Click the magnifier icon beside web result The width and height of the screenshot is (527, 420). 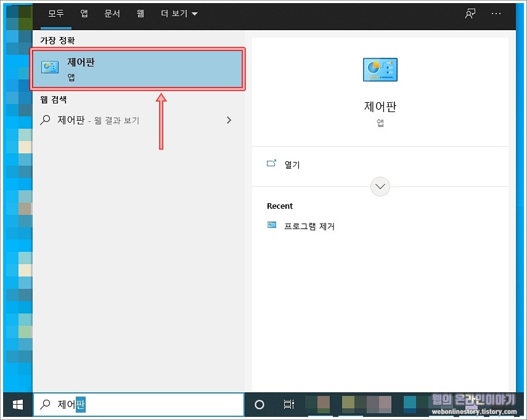pyautogui.click(x=45, y=120)
